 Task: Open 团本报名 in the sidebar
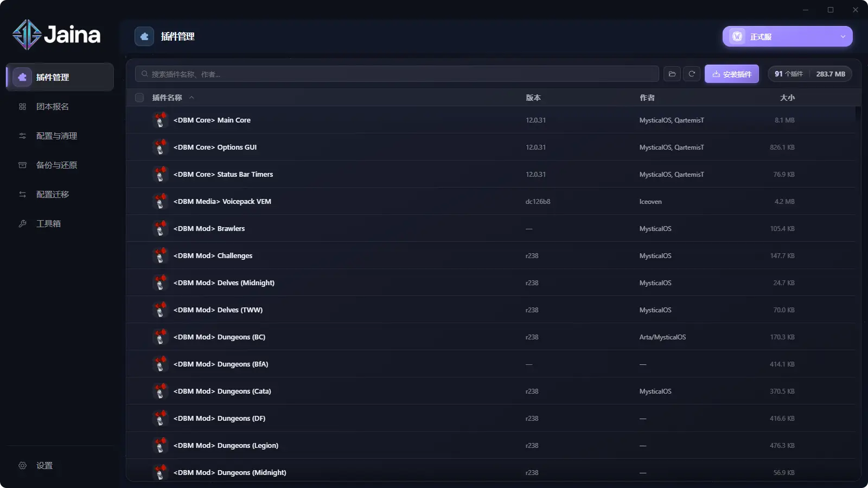coord(52,107)
